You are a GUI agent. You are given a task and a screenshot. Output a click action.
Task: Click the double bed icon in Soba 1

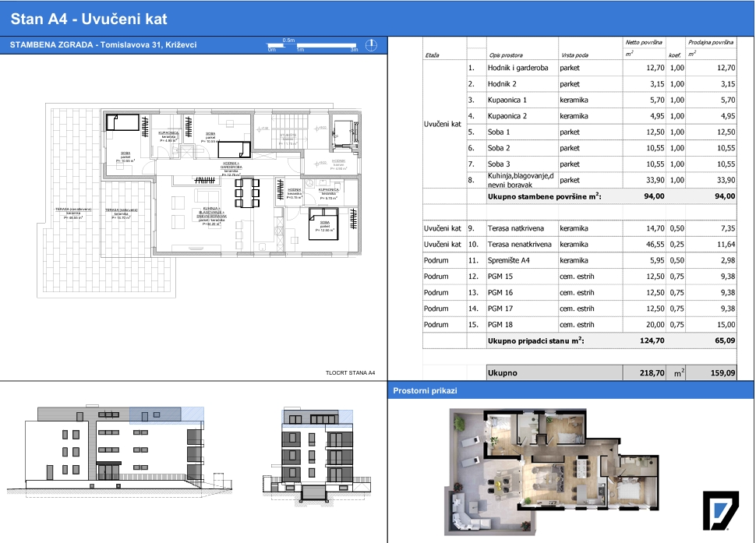tap(323, 224)
